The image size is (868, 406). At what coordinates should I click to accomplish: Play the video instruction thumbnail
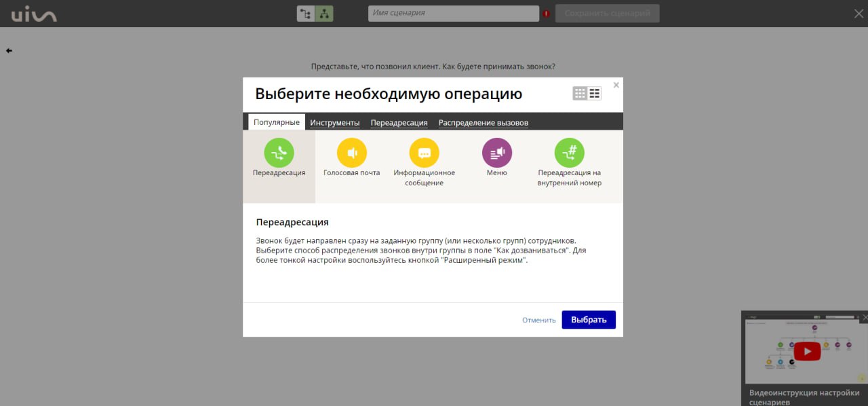806,350
